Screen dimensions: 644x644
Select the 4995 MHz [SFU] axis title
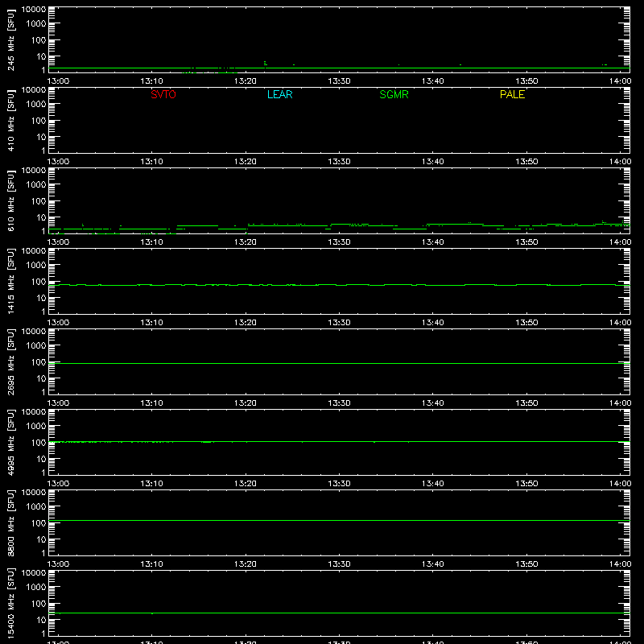tap(10, 442)
